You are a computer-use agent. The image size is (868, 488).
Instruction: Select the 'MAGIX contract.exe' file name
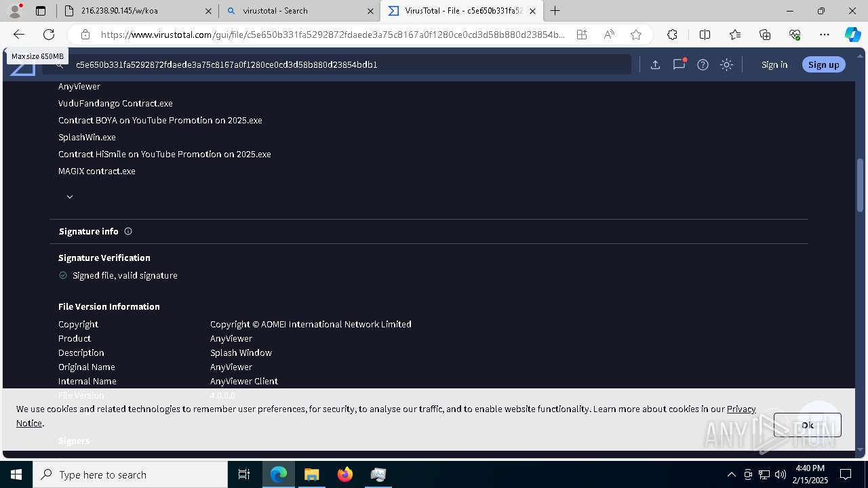[97, 171]
